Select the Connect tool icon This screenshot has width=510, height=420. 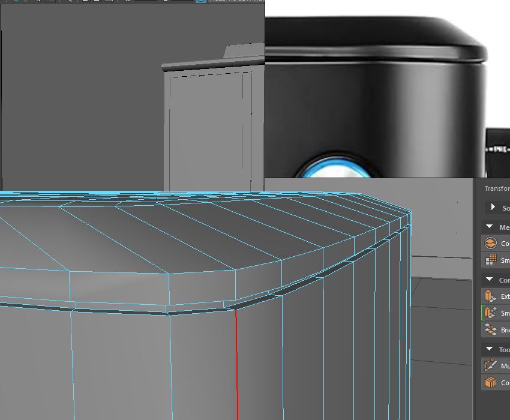click(x=490, y=382)
